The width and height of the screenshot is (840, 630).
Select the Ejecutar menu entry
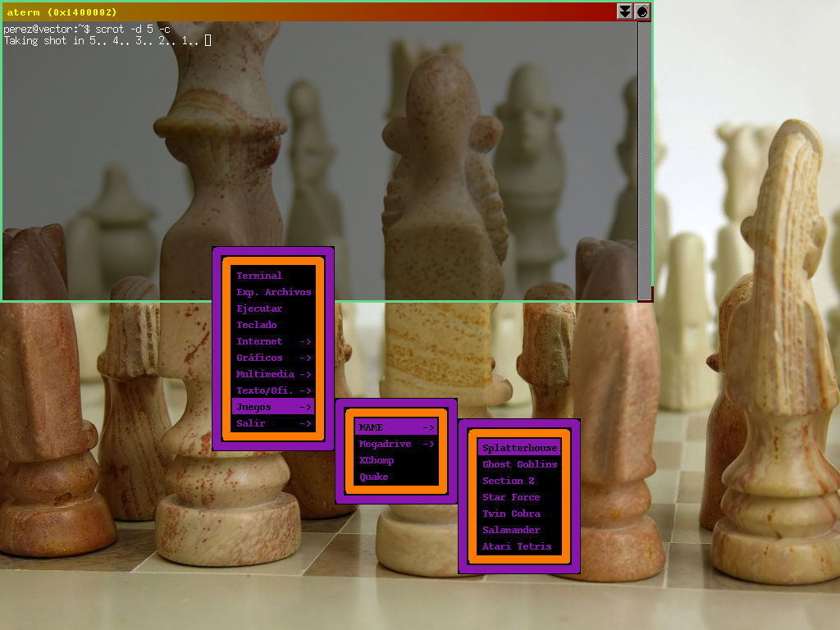click(273, 308)
